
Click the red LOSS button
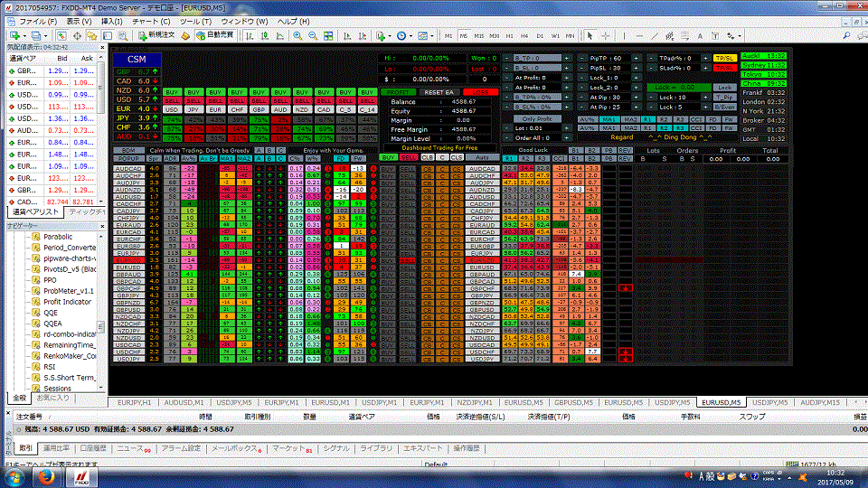(480, 92)
